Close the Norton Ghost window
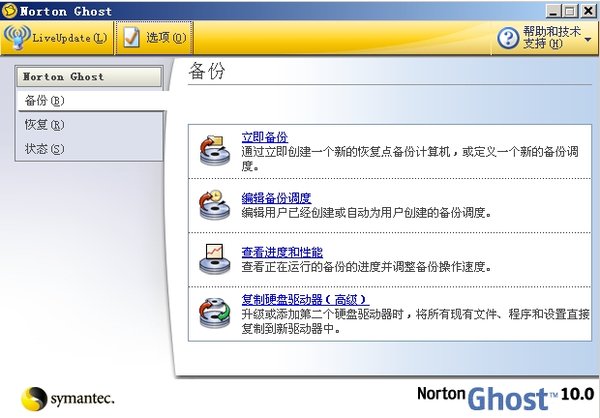600x418 pixels. coord(588,11)
